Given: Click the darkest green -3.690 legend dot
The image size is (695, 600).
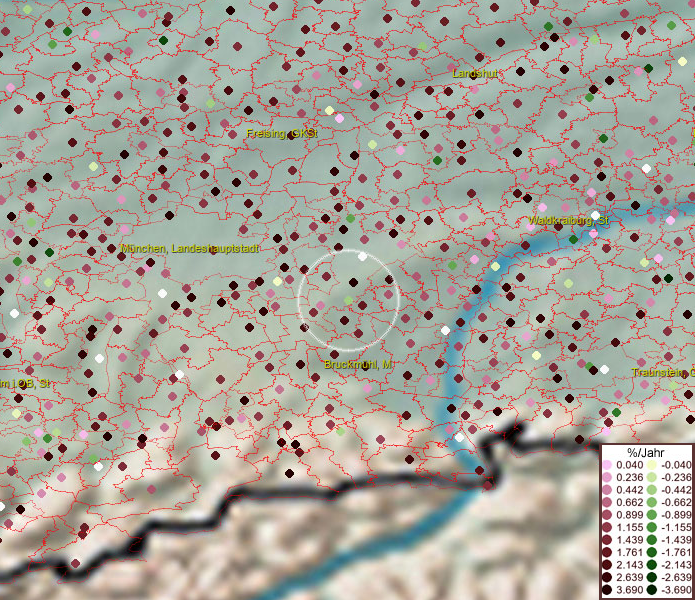Looking at the screenshot, I should pyautogui.click(x=651, y=592).
